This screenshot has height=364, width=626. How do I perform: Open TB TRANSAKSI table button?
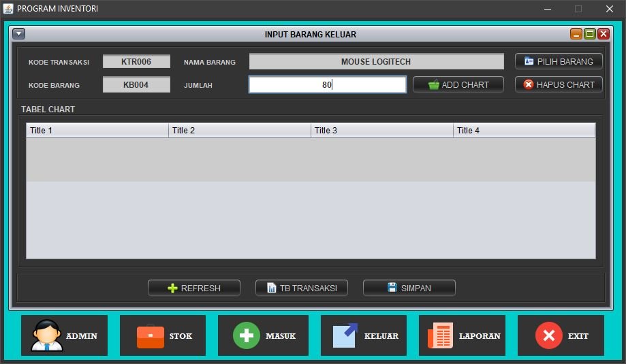(x=301, y=288)
